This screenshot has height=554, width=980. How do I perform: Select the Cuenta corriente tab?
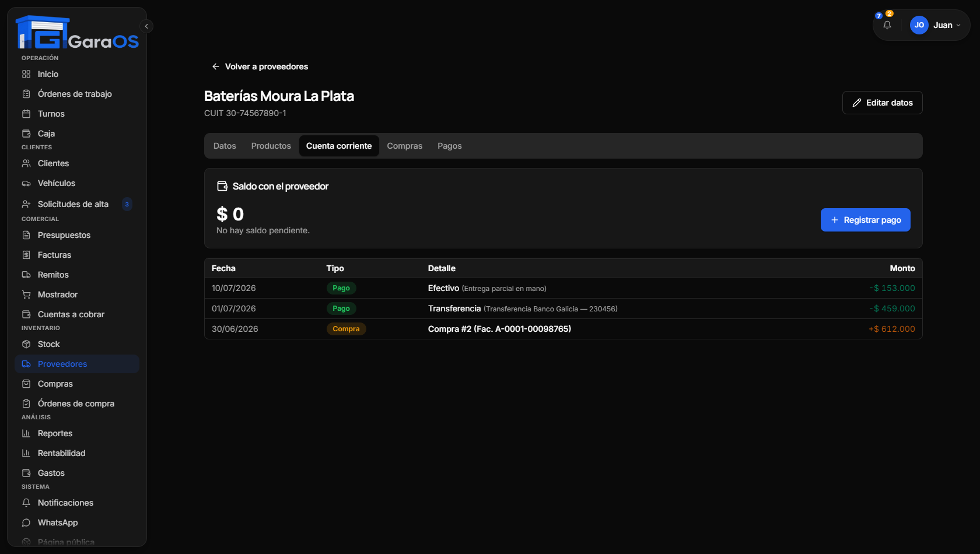point(339,146)
